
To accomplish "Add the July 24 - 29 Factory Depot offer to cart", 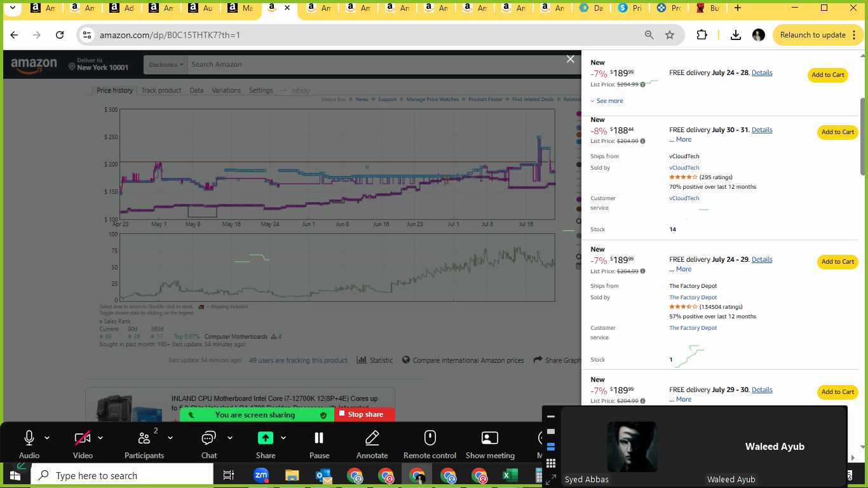I will [837, 262].
